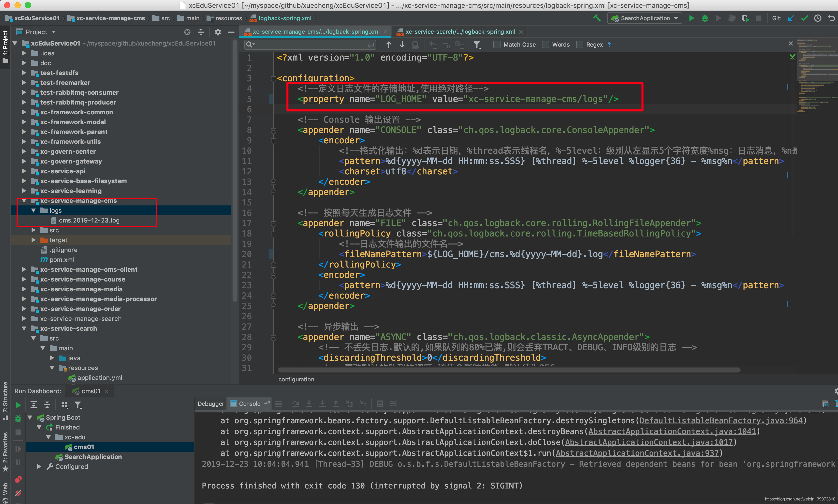Viewport: 838px width, 504px height.
Task: Open DefaultListableBeanFactory.java:964 stack trace link
Action: [x=721, y=420]
